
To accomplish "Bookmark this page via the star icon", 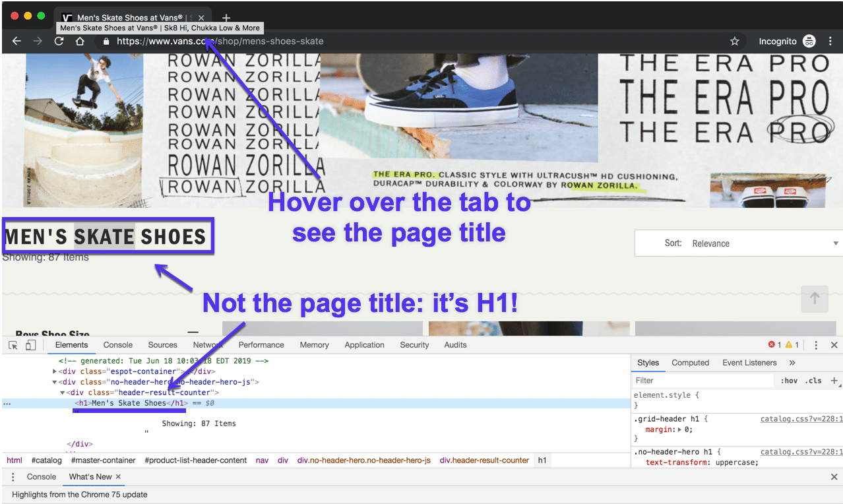I will [734, 41].
